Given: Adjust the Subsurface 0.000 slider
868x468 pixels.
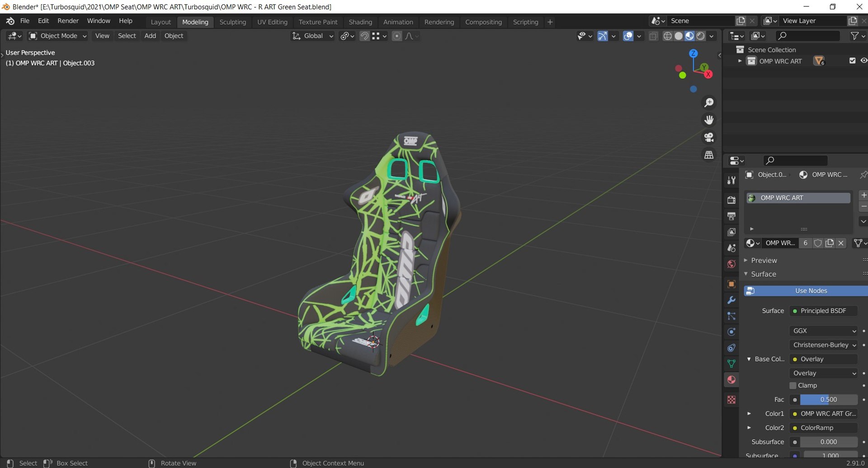Looking at the screenshot, I should coord(829,442).
